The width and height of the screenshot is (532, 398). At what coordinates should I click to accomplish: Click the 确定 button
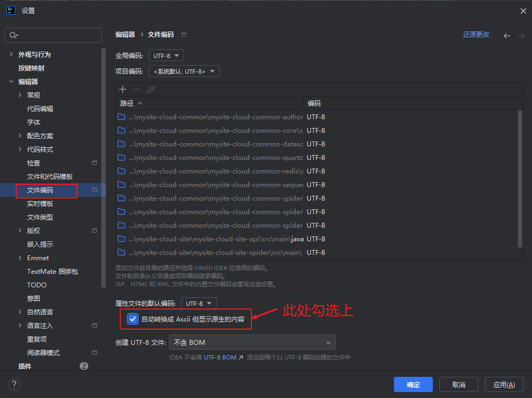coord(413,384)
